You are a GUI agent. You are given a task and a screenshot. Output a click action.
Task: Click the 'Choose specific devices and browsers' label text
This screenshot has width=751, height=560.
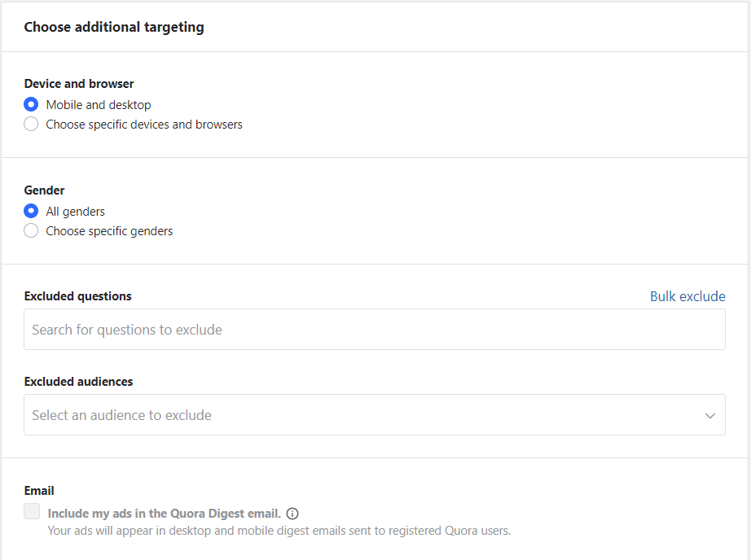(144, 125)
